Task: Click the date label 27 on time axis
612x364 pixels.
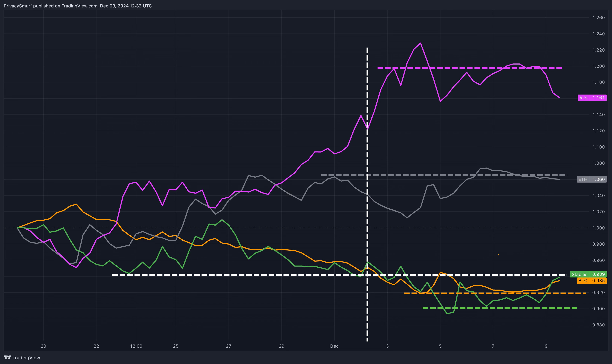Action: point(229,346)
